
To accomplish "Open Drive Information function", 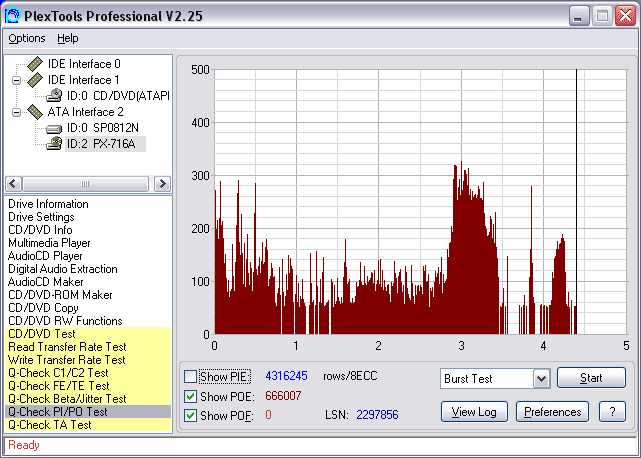I will 48,204.
